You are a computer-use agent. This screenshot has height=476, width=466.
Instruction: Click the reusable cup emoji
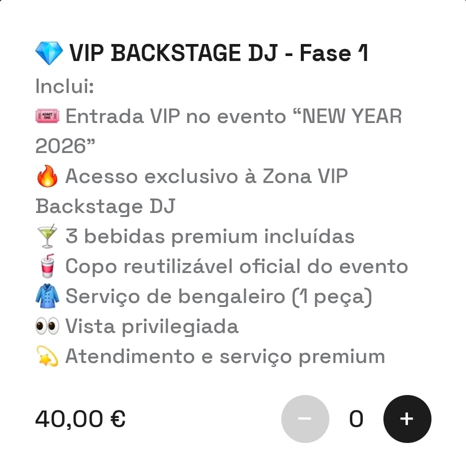click(x=48, y=266)
